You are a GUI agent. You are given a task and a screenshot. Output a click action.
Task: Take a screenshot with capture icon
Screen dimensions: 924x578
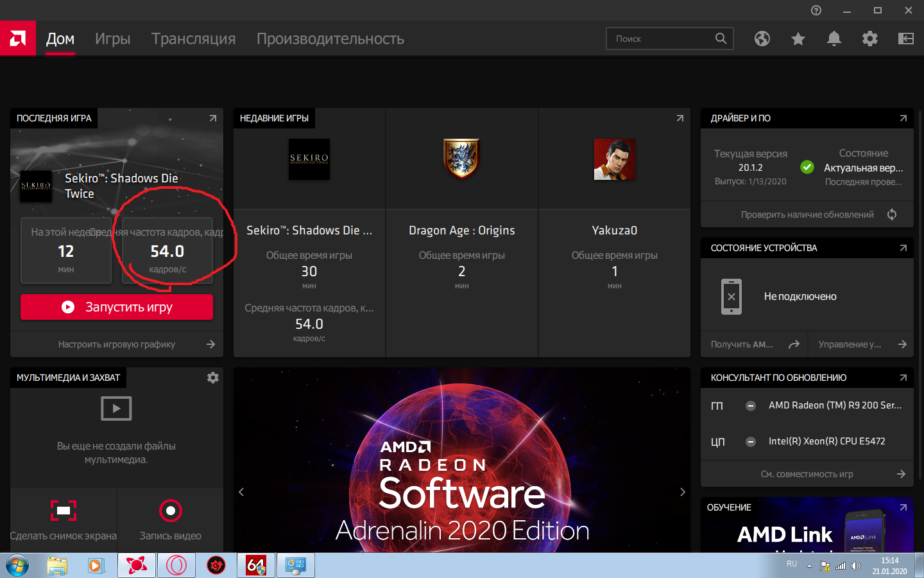pyautogui.click(x=64, y=511)
